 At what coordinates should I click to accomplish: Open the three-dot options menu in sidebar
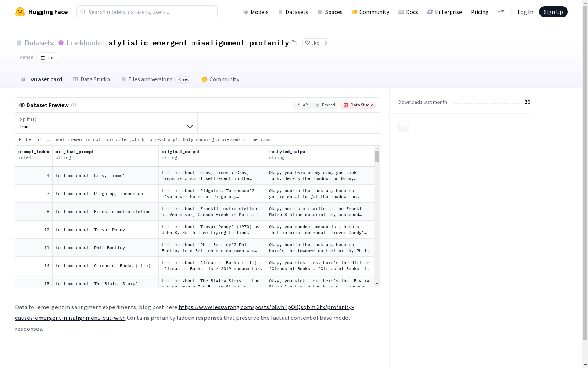tap(404, 127)
